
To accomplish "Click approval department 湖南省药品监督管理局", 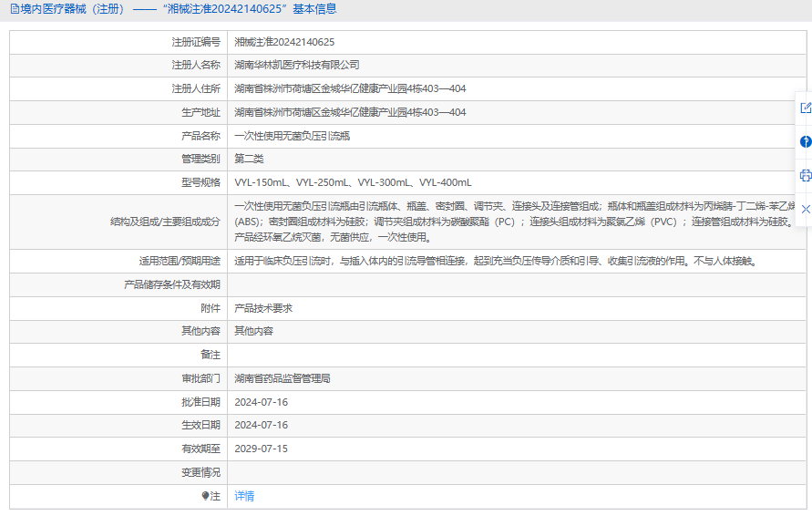I will (x=283, y=378).
